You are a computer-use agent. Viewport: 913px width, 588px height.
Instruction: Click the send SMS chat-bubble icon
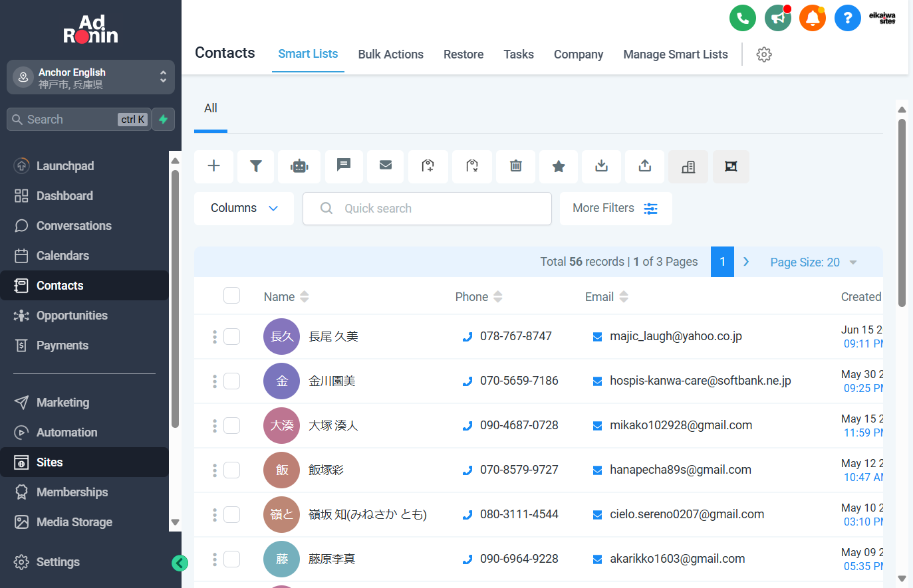tap(344, 166)
